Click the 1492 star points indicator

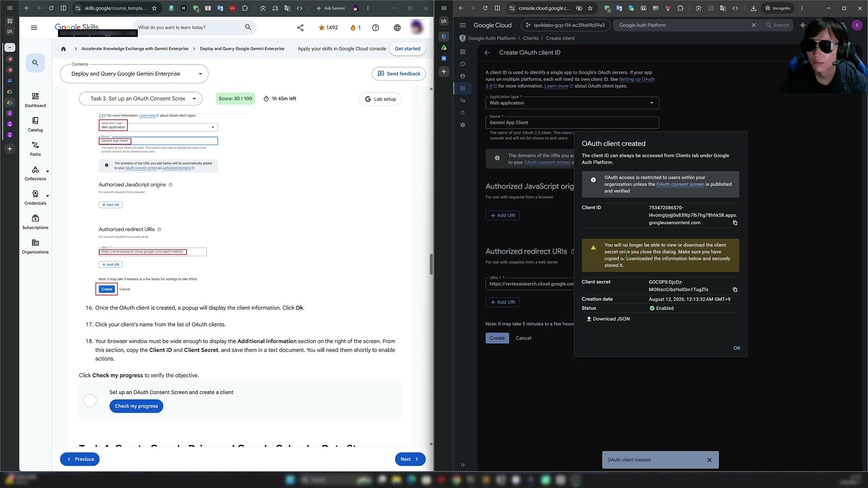(328, 28)
